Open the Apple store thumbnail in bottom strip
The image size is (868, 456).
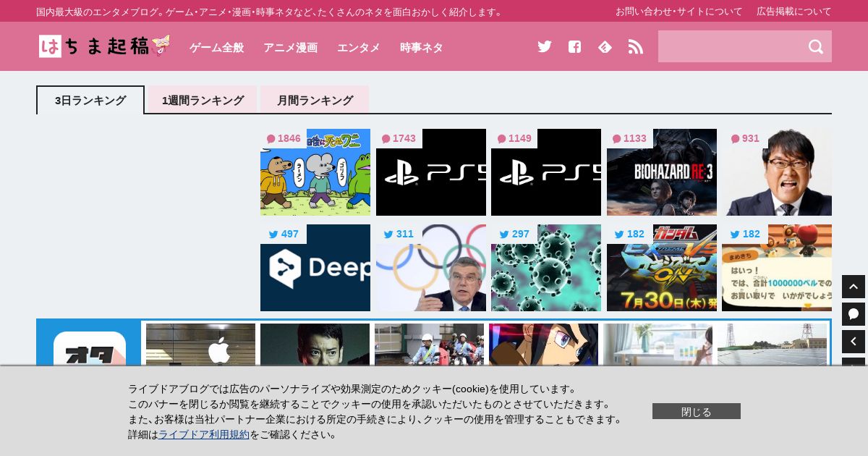[x=200, y=345]
